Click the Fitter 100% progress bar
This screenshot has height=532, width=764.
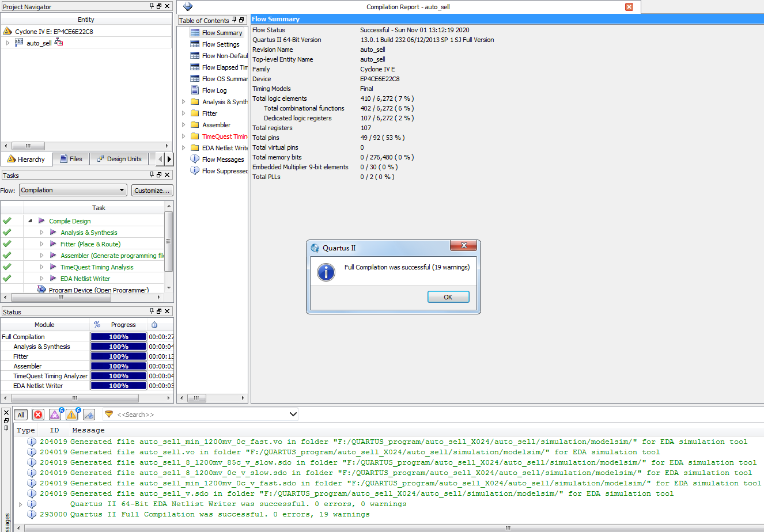tap(119, 356)
